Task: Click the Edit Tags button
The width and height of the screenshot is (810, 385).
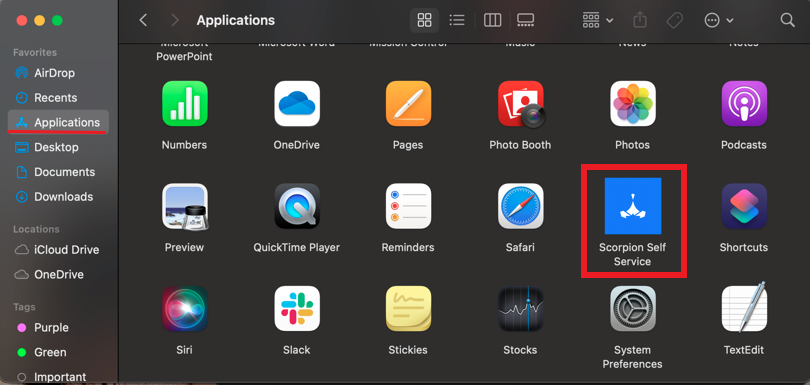Action: (x=674, y=20)
